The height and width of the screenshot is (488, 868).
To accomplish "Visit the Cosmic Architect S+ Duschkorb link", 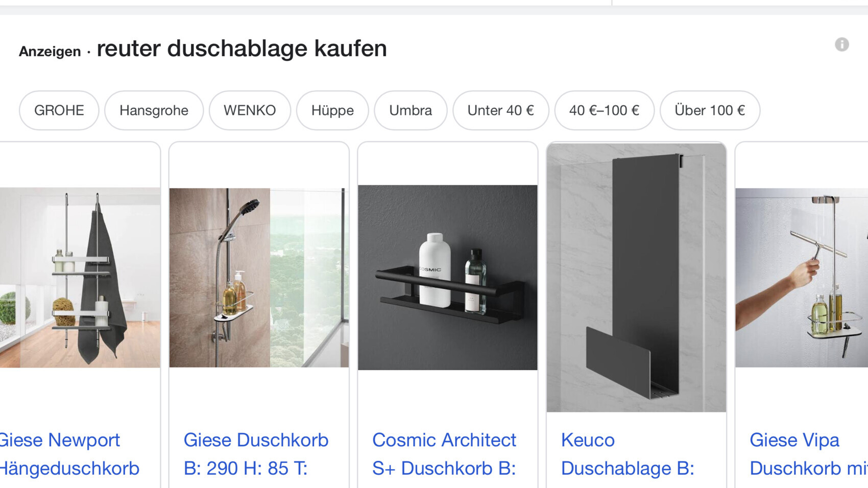I will click(444, 454).
